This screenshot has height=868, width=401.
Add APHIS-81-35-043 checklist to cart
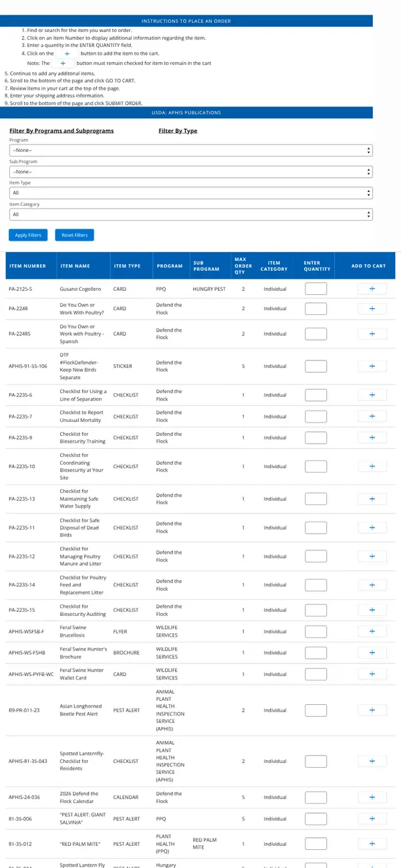tap(372, 761)
